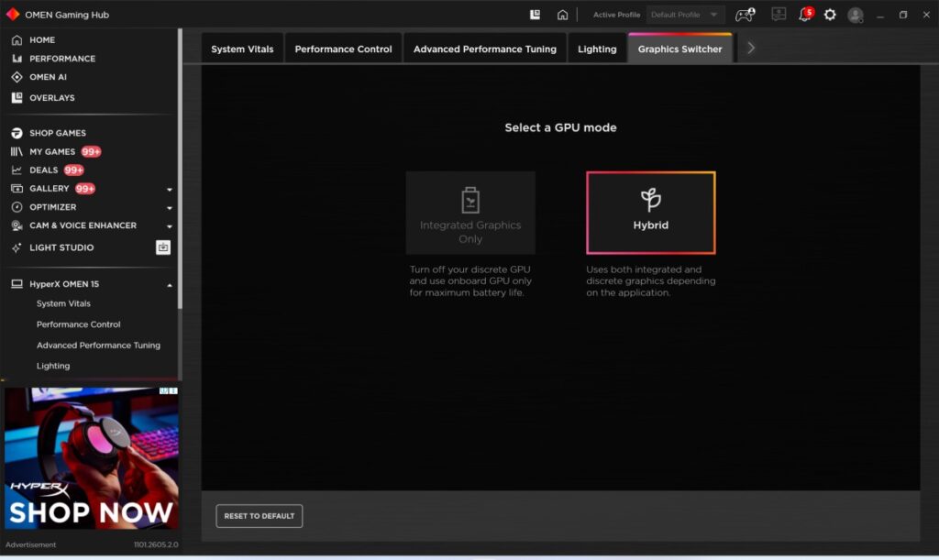Click the HyperX Shop Now advertisement
Screen dimensions: 939x560
pyautogui.click(x=92, y=458)
